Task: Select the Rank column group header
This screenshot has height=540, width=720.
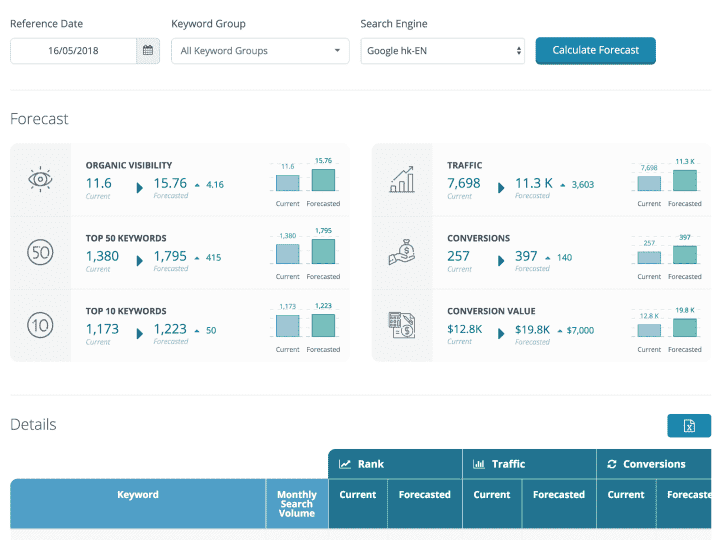Action: click(395, 464)
